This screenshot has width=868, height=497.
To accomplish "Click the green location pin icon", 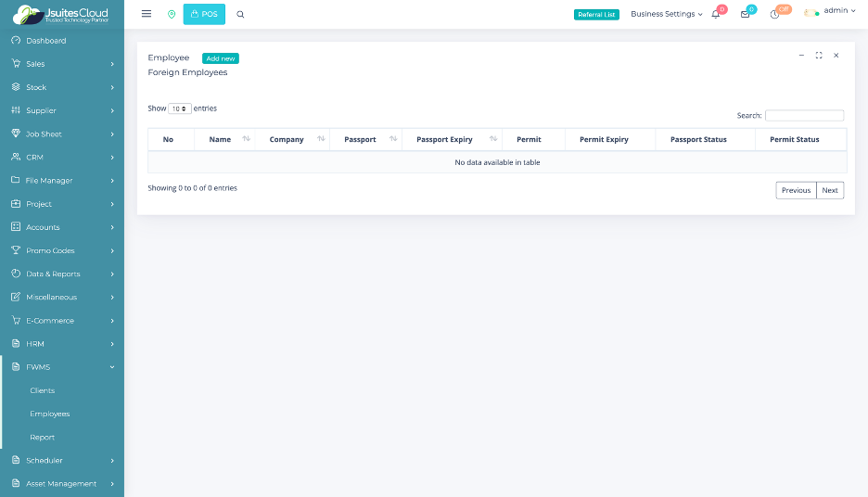I will (172, 14).
